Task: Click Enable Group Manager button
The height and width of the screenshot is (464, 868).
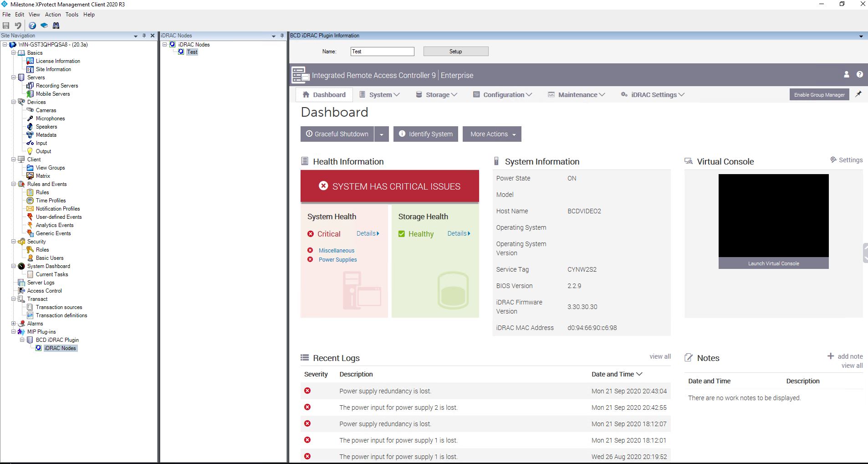Action: 819,95
